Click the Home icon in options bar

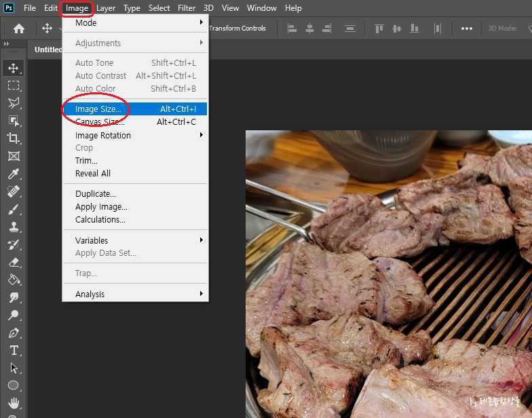click(19, 28)
